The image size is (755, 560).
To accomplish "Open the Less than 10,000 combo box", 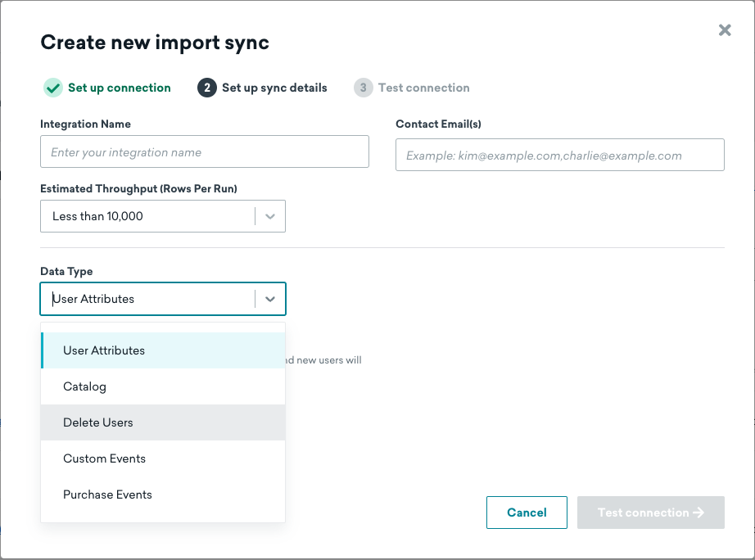I will click(x=163, y=216).
